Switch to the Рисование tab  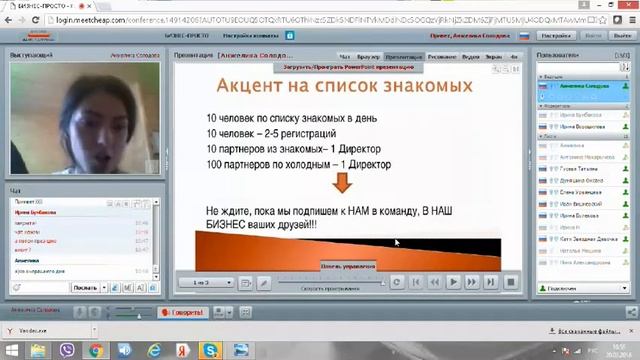[x=442, y=57]
